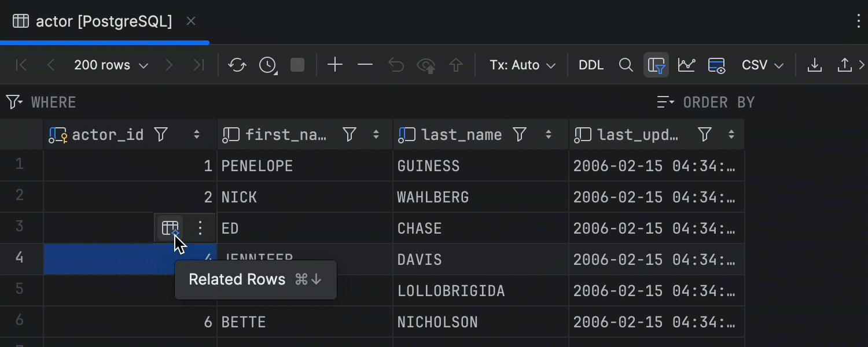Image resolution: width=868 pixels, height=347 pixels.
Task: Click the Related Rows table icon
Action: pyautogui.click(x=170, y=228)
